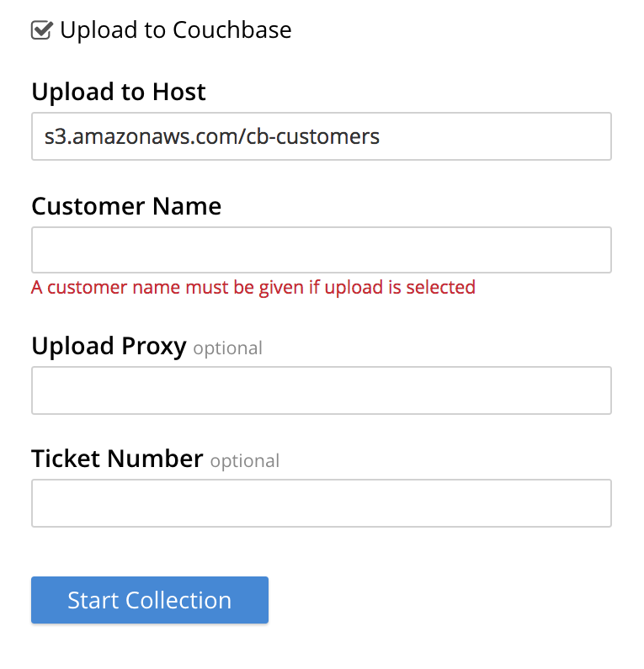Click the red customer name error message
The image size is (644, 669).
pyautogui.click(x=253, y=288)
